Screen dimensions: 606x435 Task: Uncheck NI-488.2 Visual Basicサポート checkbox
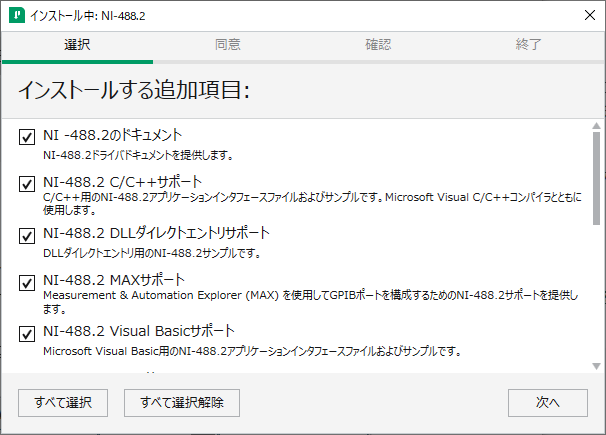[27, 334]
